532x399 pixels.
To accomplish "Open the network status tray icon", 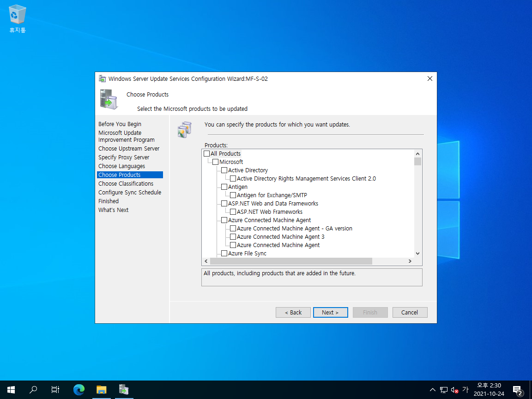I will (x=443, y=390).
